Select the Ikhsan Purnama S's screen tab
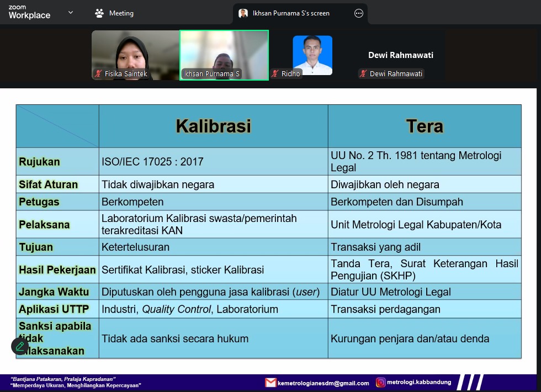Screen dimensions: 541x392 click(291, 13)
